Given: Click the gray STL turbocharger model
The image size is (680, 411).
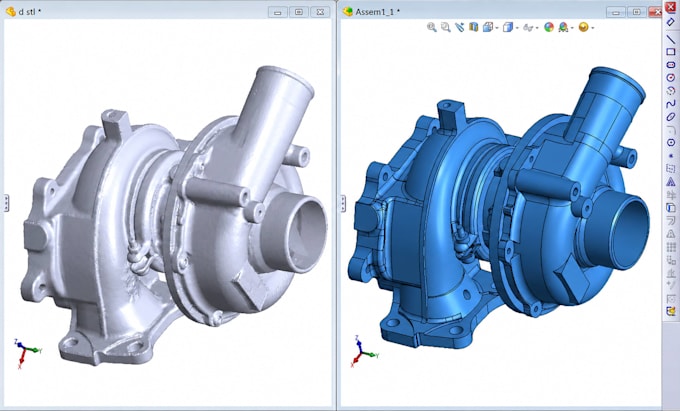Looking at the screenshot, I should 173,217.
